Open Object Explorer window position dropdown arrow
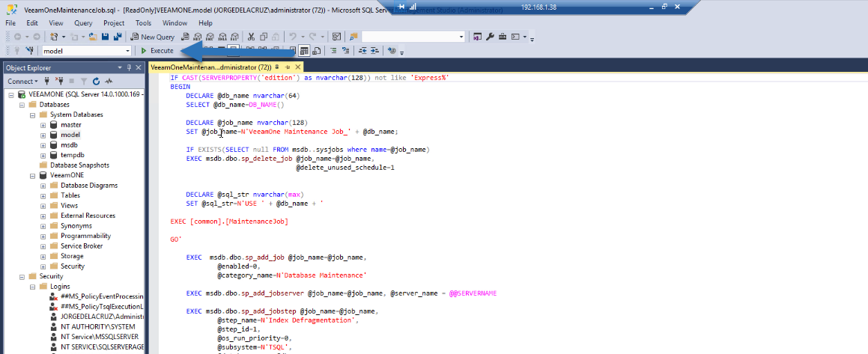This screenshot has width=868, height=354. (x=121, y=67)
